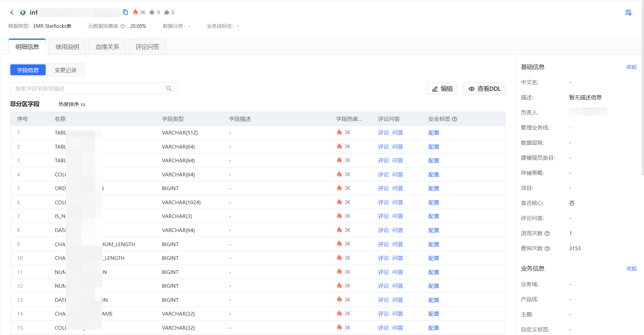Click the metadata completeness help icon

pyautogui.click(x=122, y=26)
